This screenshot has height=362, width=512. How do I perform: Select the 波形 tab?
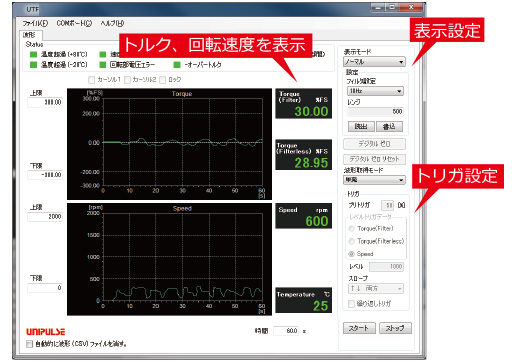coord(30,35)
